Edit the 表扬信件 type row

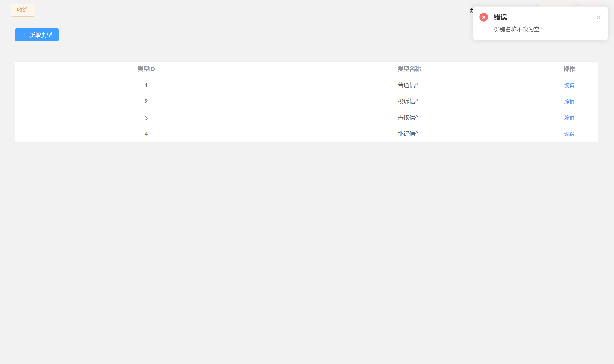pos(569,118)
